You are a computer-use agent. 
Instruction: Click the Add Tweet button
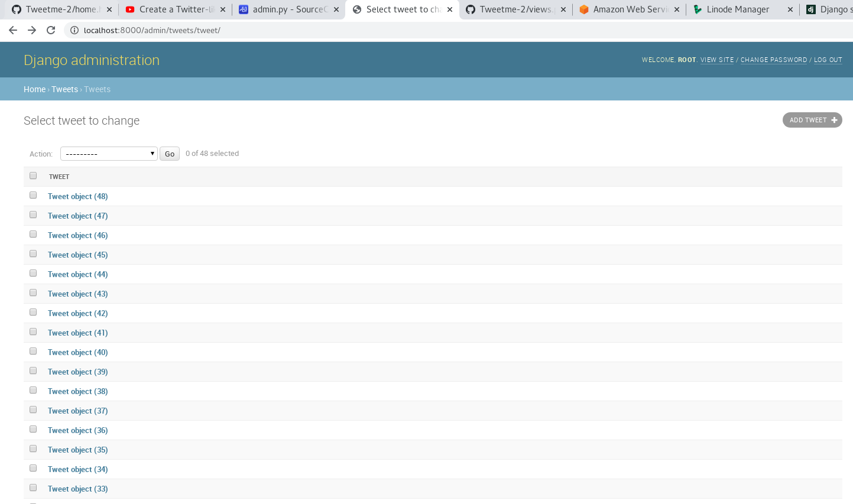(812, 120)
